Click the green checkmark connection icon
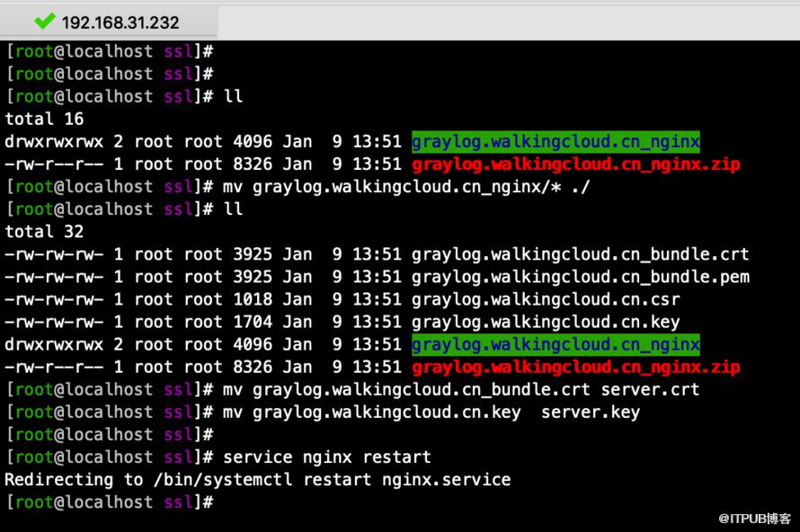This screenshot has height=532, width=800. pos(44,21)
